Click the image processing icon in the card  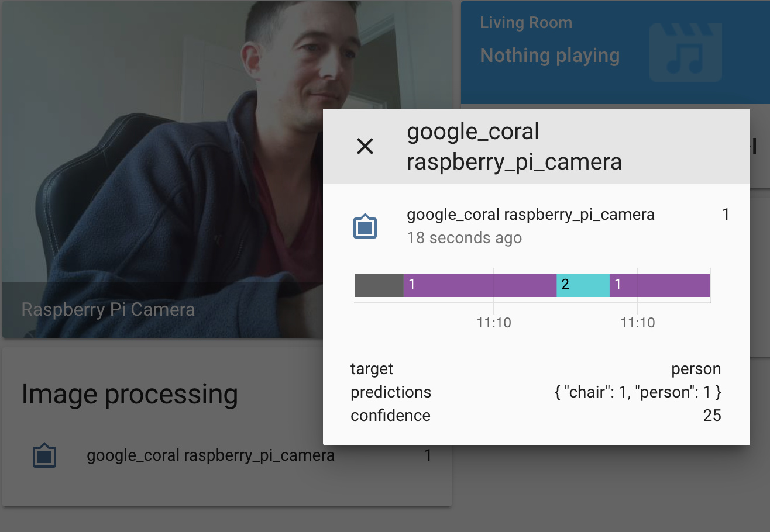click(x=44, y=455)
